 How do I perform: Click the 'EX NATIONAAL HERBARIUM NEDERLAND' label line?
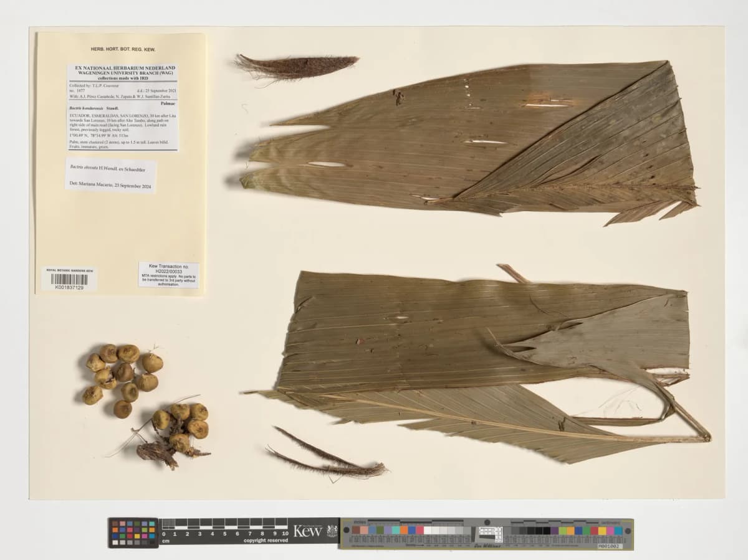click(x=125, y=67)
